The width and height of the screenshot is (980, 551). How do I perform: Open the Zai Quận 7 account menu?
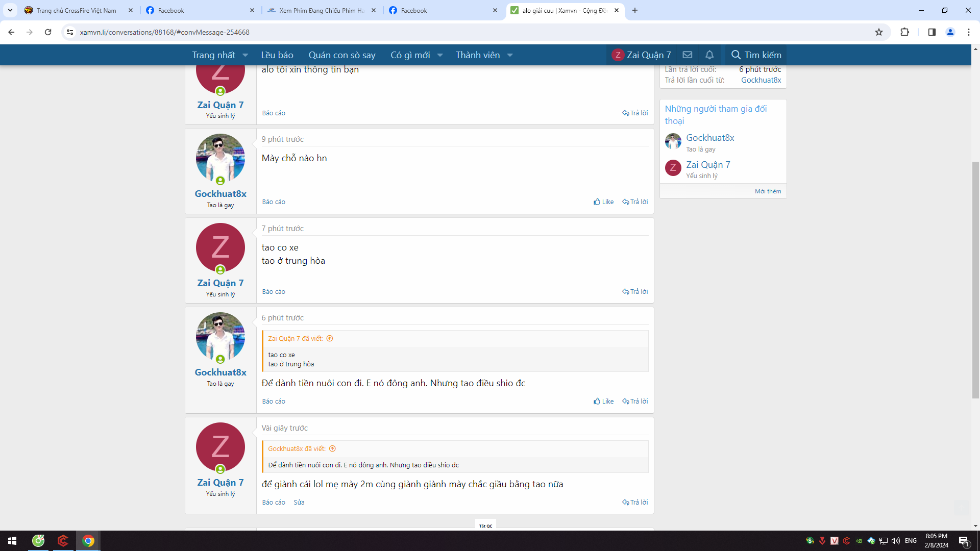pos(642,55)
